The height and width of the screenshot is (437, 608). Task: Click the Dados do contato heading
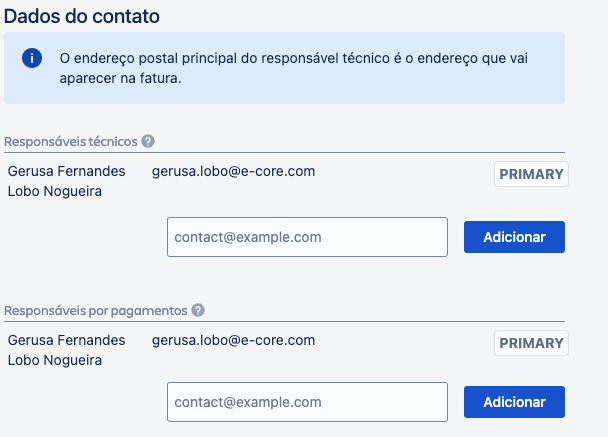[x=81, y=16]
